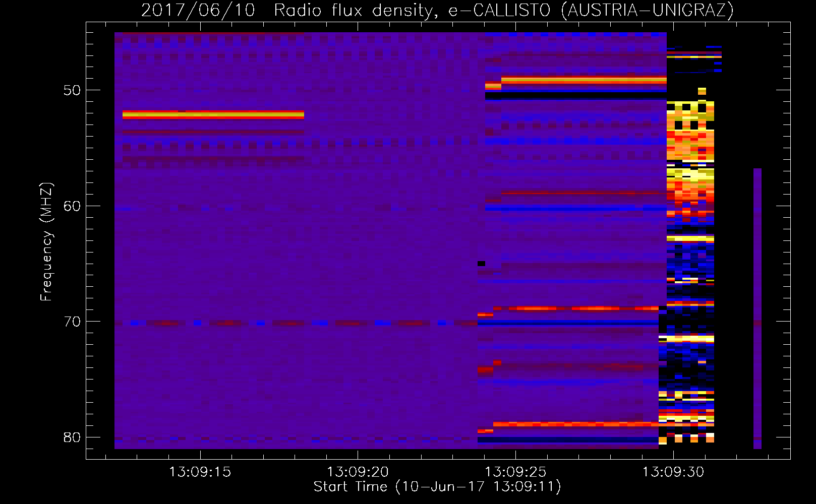Click the 13:09:30 time tick label
Screen dimensions: 816x504
pos(673,472)
